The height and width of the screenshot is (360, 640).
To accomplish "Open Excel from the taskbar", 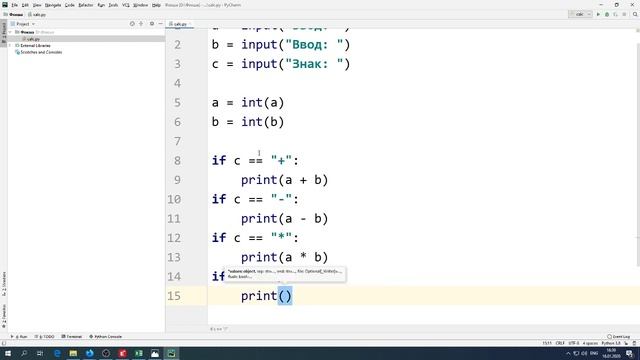I will [x=138, y=353].
